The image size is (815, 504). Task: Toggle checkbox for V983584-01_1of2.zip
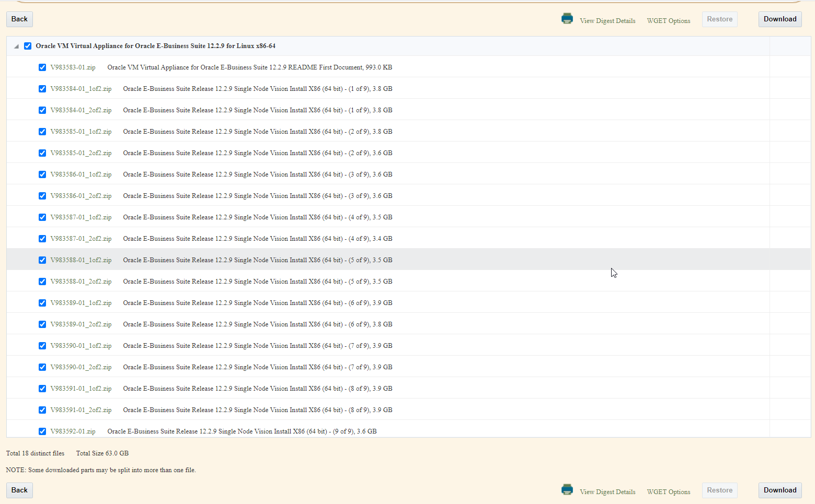(x=42, y=89)
